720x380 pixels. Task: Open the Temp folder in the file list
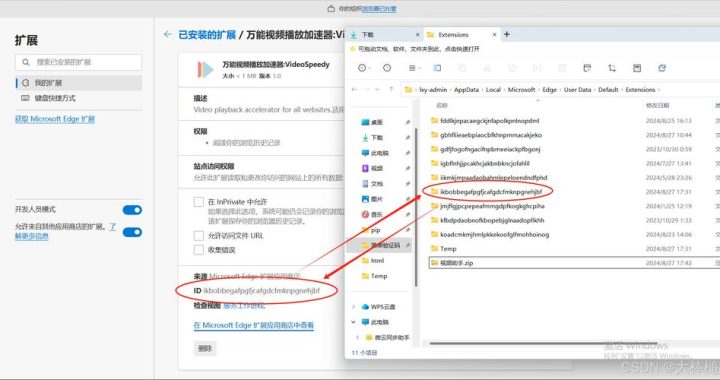click(x=448, y=249)
